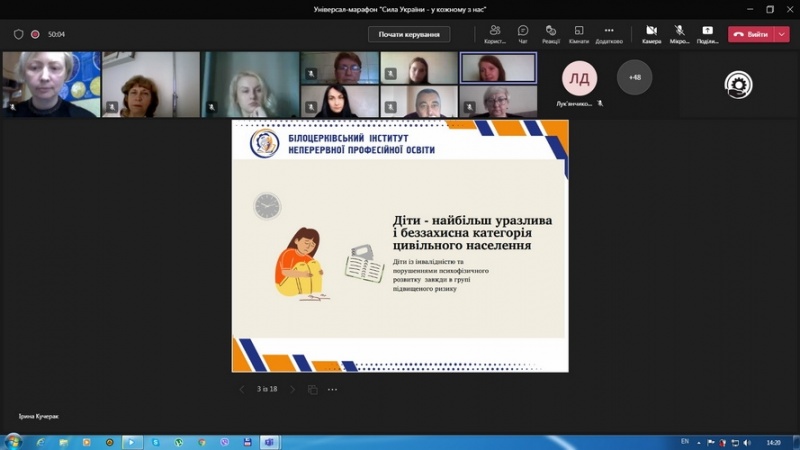This screenshot has height=450, width=800.
Task: Open the Додатково more actions menu
Action: (x=608, y=33)
